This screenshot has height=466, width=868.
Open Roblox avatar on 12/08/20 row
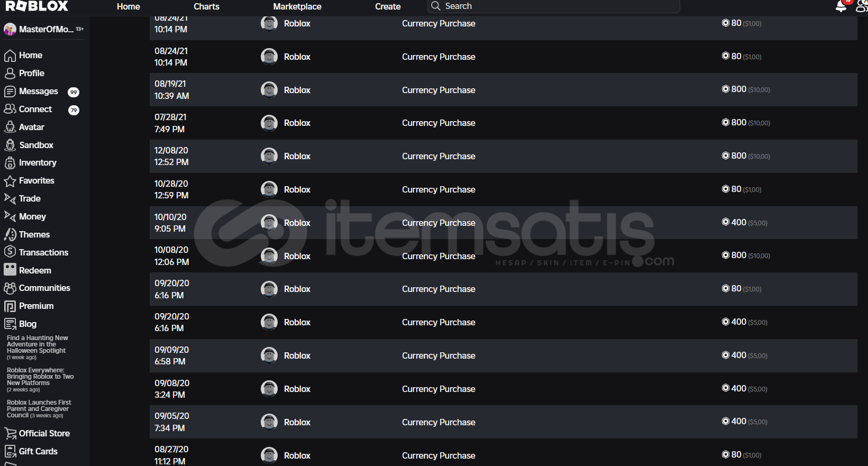coord(269,156)
